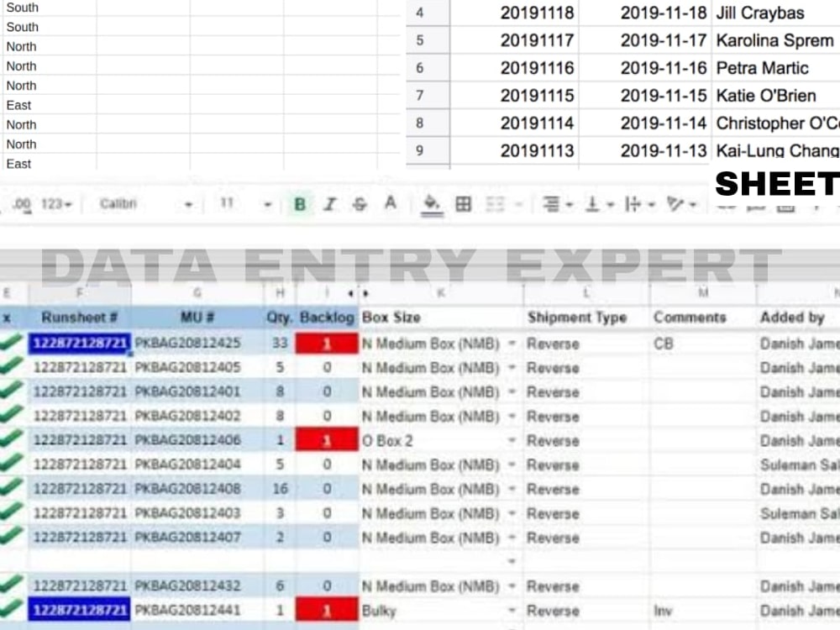
Task: Open the merge cells dropdown arrow
Action: [518, 205]
